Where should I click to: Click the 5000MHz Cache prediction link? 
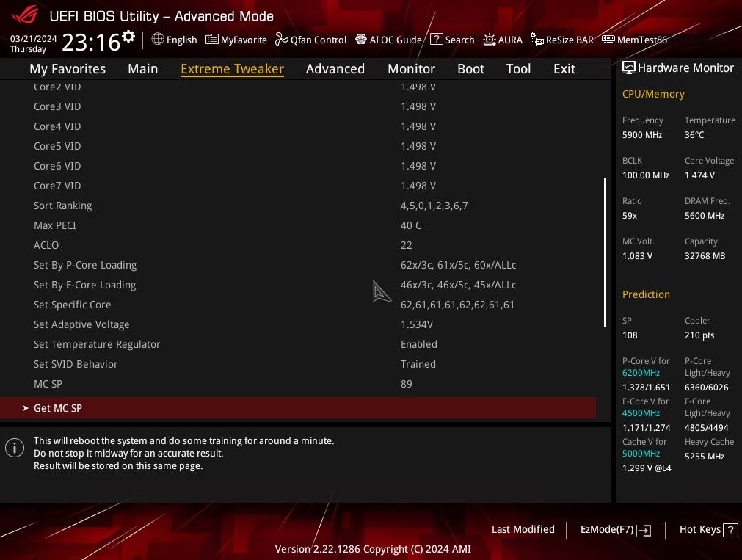[x=641, y=454]
